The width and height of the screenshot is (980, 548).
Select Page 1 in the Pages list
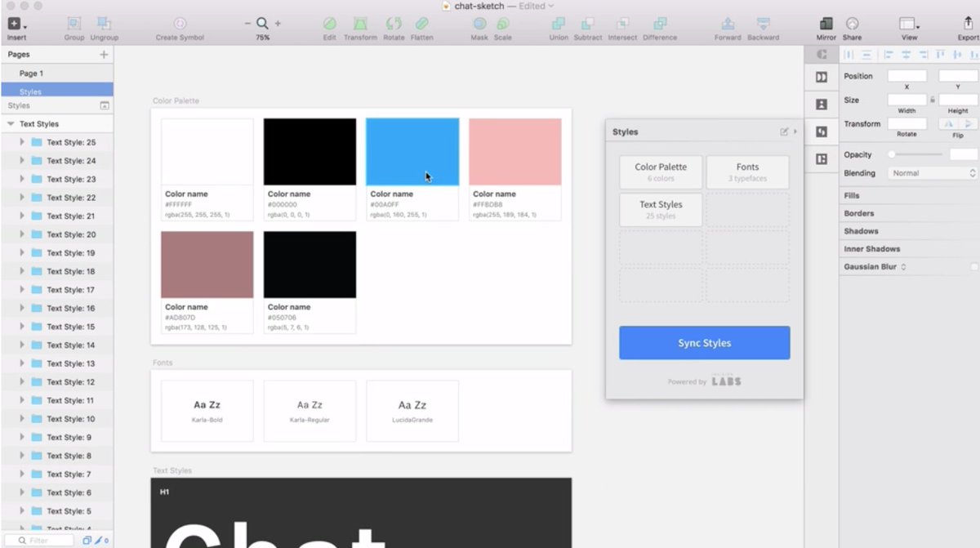tap(32, 74)
